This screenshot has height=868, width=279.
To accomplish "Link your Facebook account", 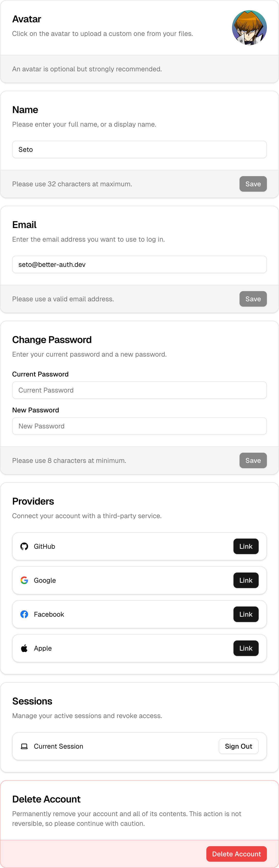I will pos(246,614).
